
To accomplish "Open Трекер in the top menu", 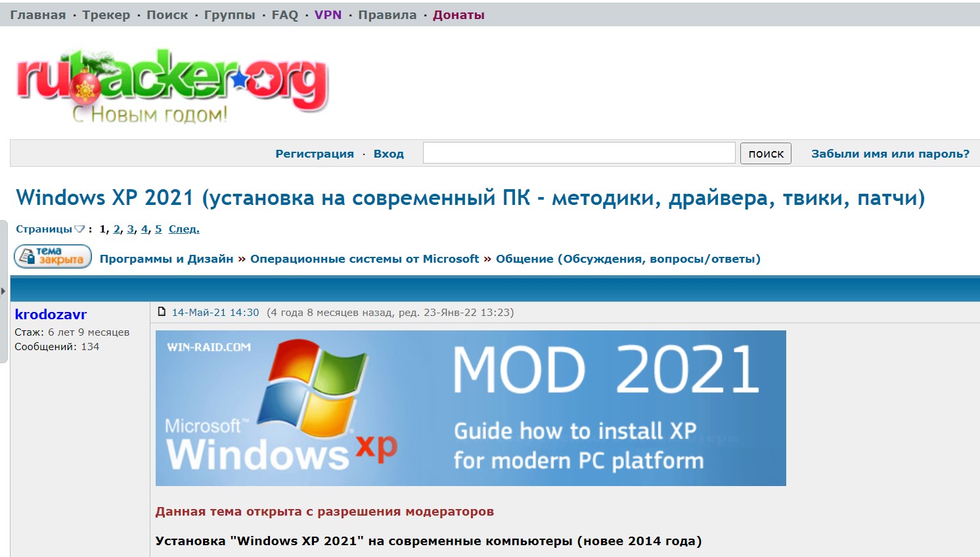I will (106, 15).
